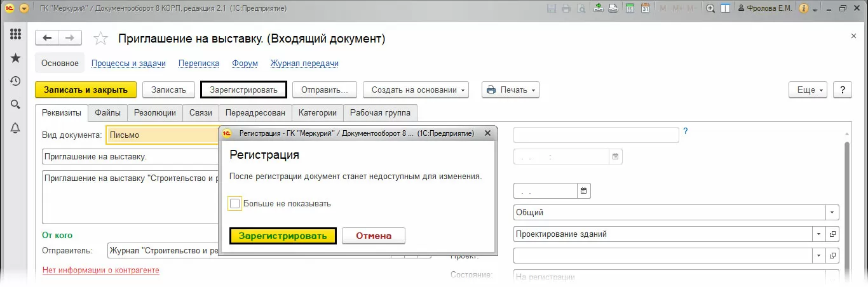Image resolution: width=868 pixels, height=287 pixels.
Task: Click print preview icon in top toolbar
Action: coord(581,9)
